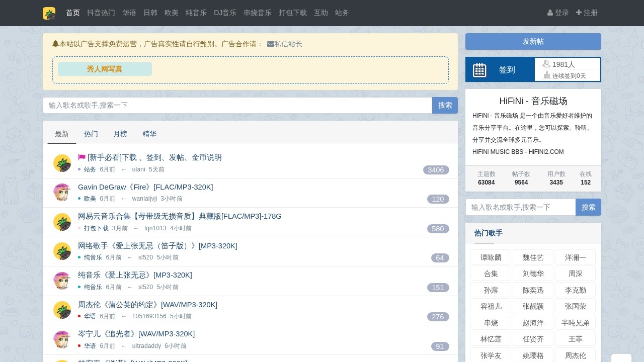The width and height of the screenshot is (644, 362).
Task: Open avatar of 网络歌手 爱上张无忌 笛子版 post
Action: pyautogui.click(x=62, y=251)
